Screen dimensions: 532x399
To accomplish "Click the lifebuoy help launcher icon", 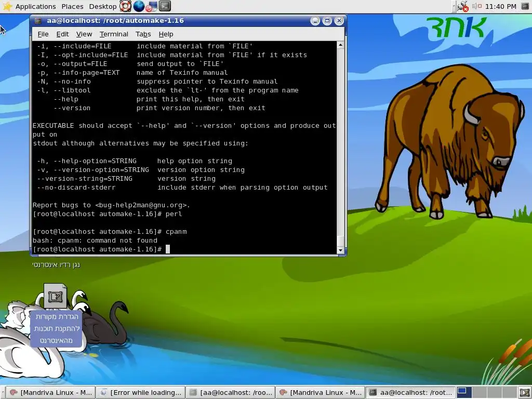I will click(125, 6).
